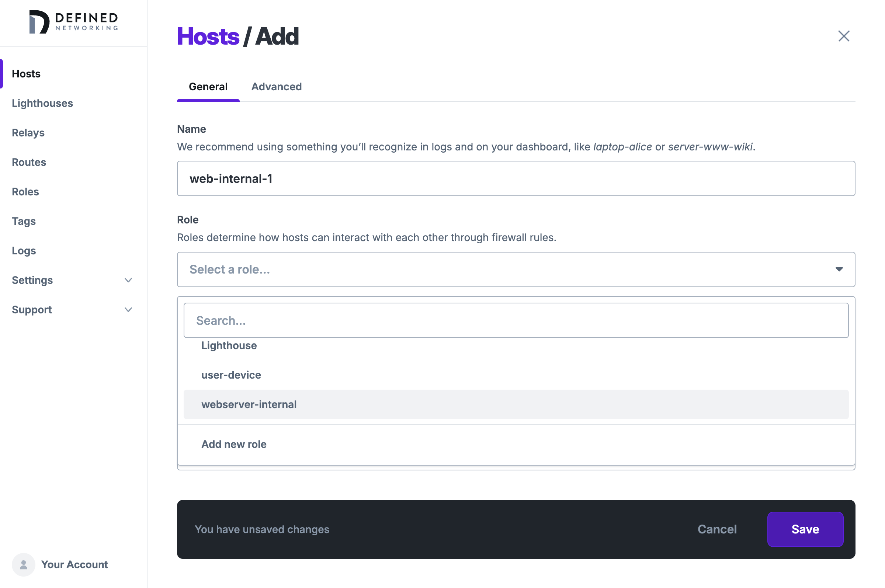
Task: Expand the Settings menu
Action: click(x=32, y=280)
